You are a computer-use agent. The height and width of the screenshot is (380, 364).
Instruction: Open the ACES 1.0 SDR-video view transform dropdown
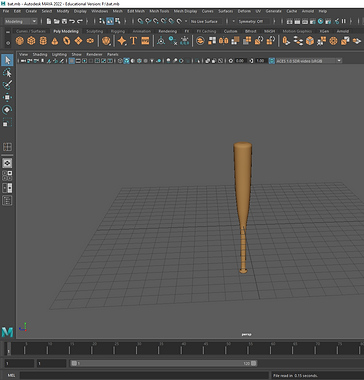pos(309,61)
